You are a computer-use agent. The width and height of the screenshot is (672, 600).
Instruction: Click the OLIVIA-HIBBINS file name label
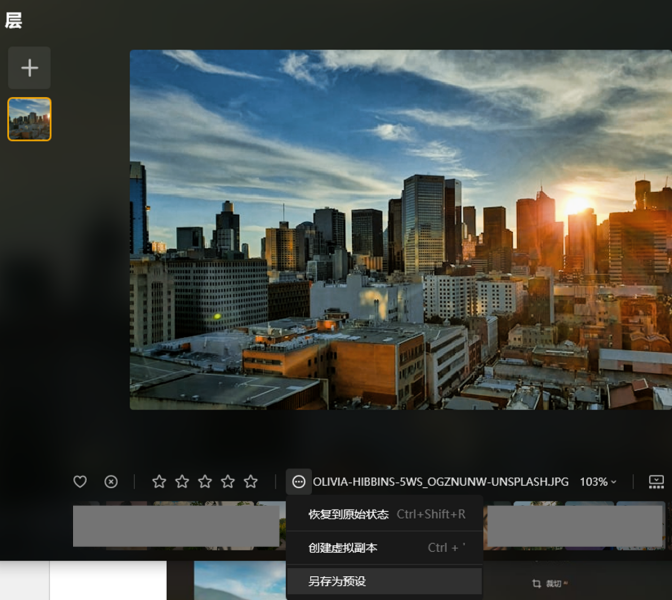coord(441,482)
